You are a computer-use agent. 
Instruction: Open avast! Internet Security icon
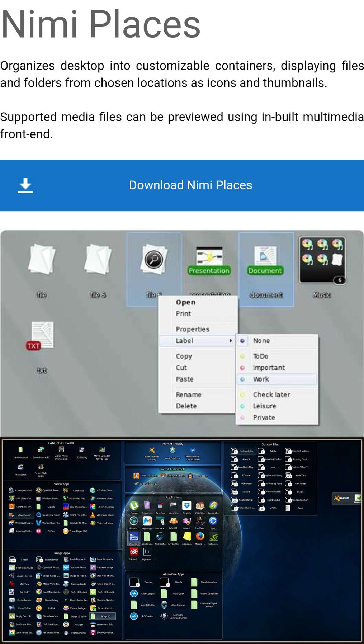click(x=152, y=454)
